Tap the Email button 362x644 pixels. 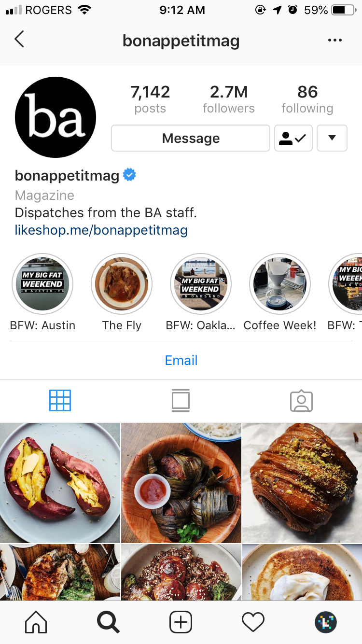pyautogui.click(x=181, y=360)
